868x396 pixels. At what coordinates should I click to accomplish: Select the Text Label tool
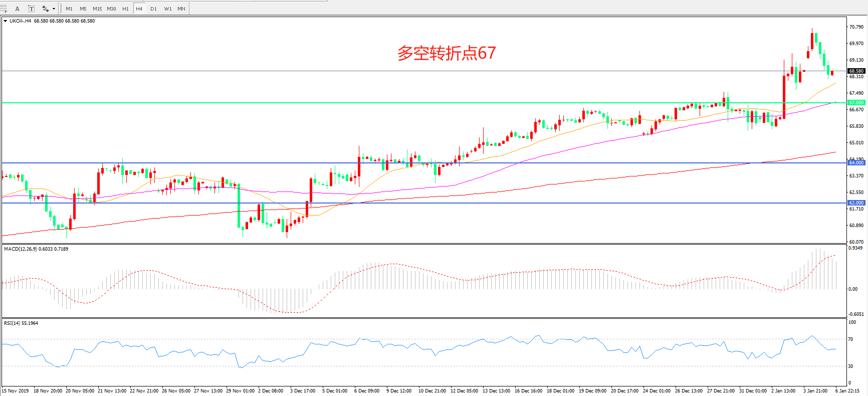[31, 9]
